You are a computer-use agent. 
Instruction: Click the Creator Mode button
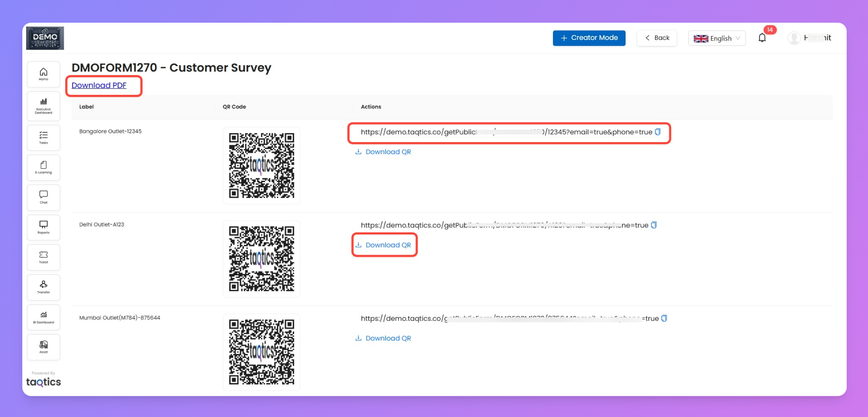click(x=589, y=38)
